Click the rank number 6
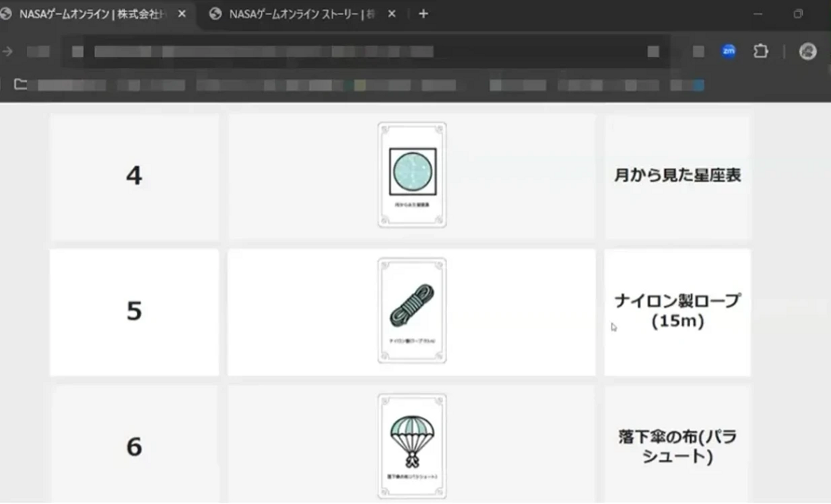Image resolution: width=831 pixels, height=504 pixels. pos(134,447)
